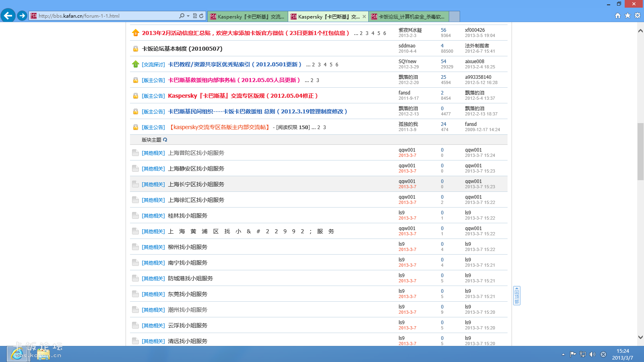The image size is (644, 362).
Task: Click the refresh icon next to 版块主题
Action: [165, 140]
